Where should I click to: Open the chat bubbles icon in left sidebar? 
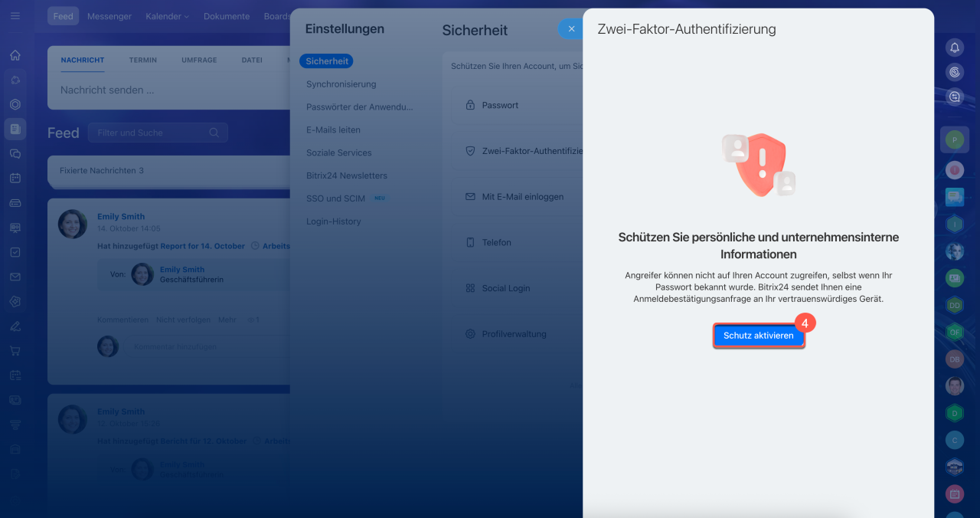click(15, 153)
